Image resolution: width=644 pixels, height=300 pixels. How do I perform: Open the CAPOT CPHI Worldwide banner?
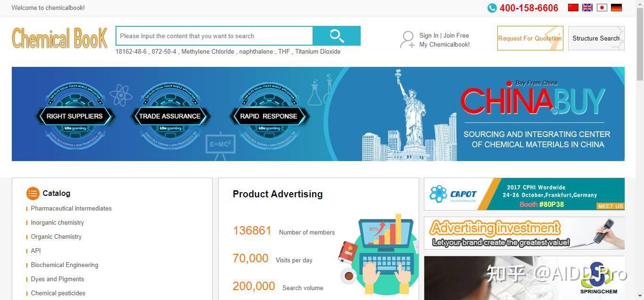(524, 194)
